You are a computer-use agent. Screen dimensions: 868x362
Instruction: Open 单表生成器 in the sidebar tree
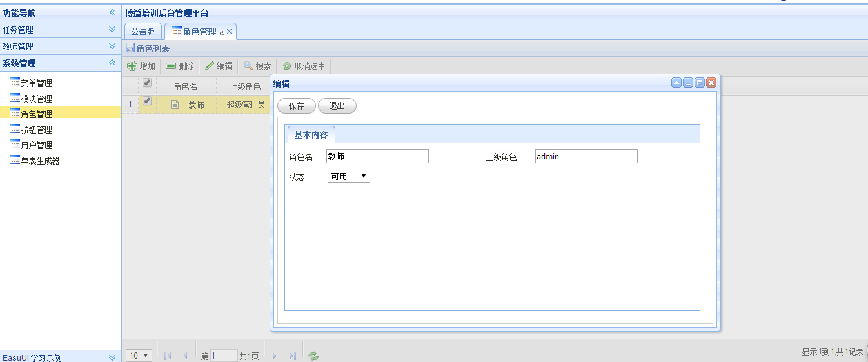[40, 161]
